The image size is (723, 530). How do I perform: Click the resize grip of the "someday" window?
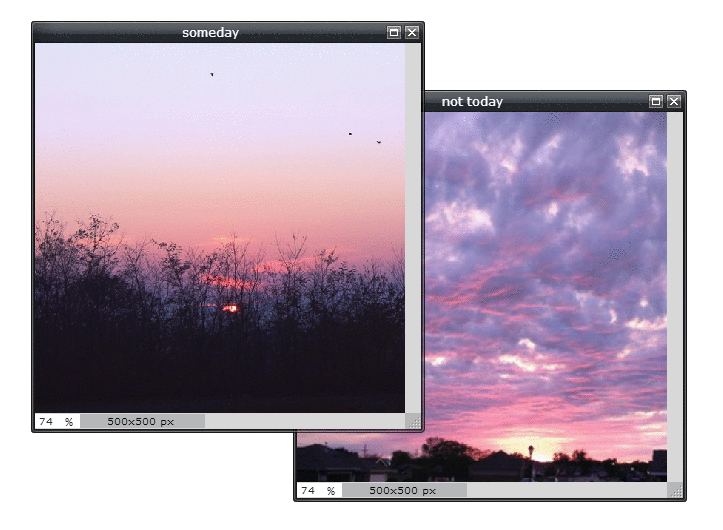click(413, 421)
